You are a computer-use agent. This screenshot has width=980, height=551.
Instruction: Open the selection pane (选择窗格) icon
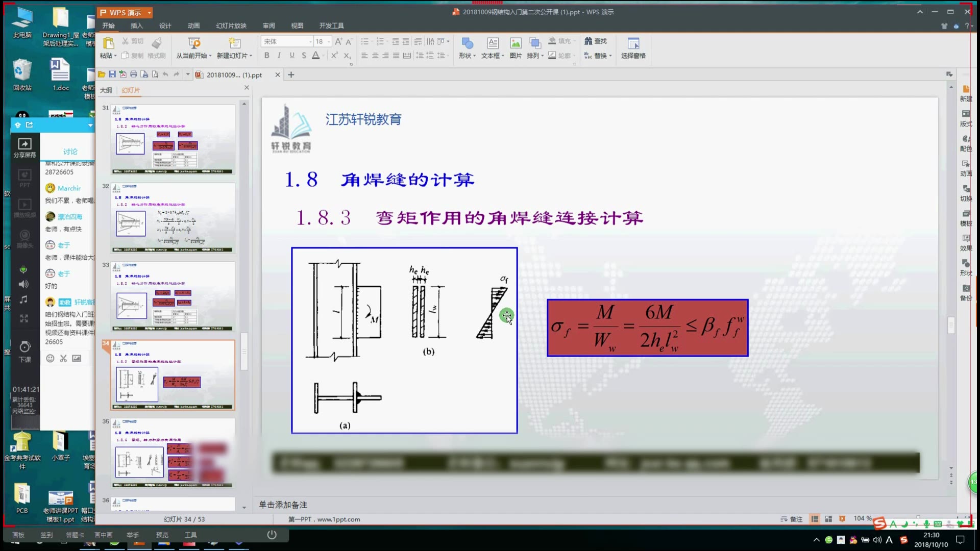pos(633,43)
